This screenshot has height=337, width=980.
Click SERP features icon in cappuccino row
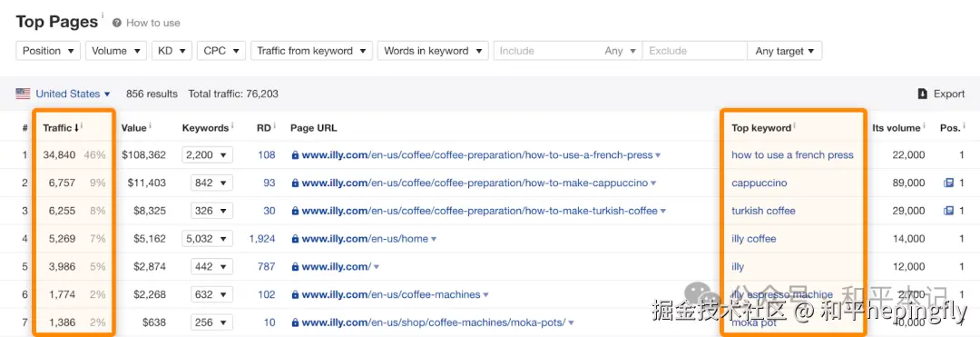pyautogui.click(x=949, y=183)
